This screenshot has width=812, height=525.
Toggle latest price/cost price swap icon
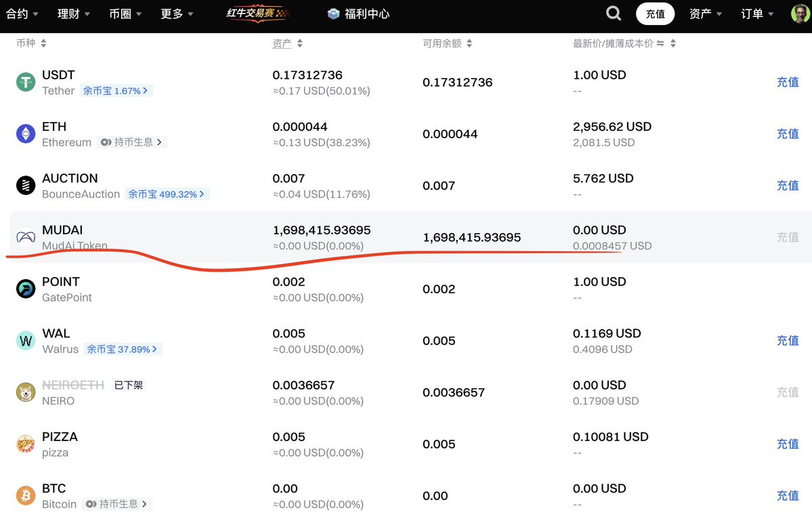click(660, 43)
